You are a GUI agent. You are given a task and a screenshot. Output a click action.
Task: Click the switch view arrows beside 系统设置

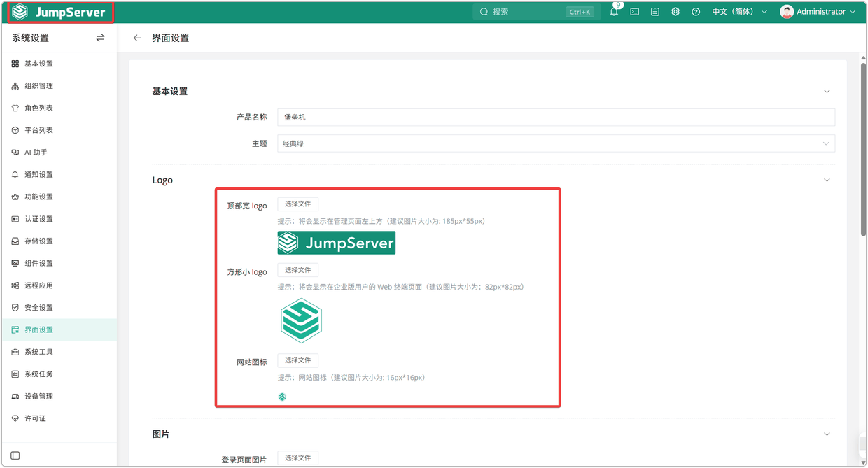pos(100,38)
